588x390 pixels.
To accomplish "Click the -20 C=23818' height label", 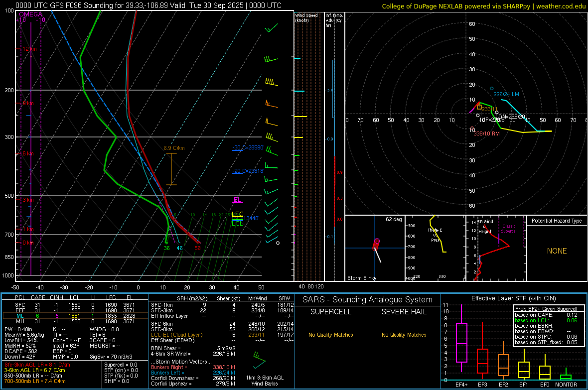I will coord(248,171).
